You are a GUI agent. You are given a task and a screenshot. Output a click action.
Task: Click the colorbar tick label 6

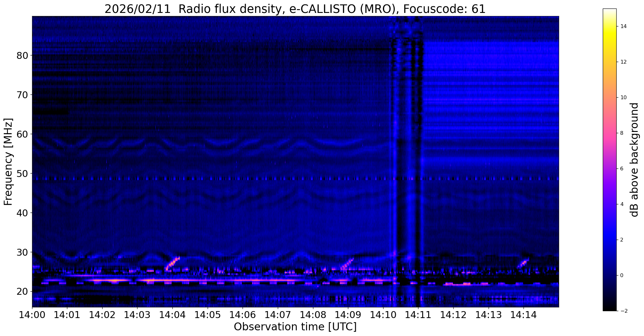pyautogui.click(x=621, y=169)
